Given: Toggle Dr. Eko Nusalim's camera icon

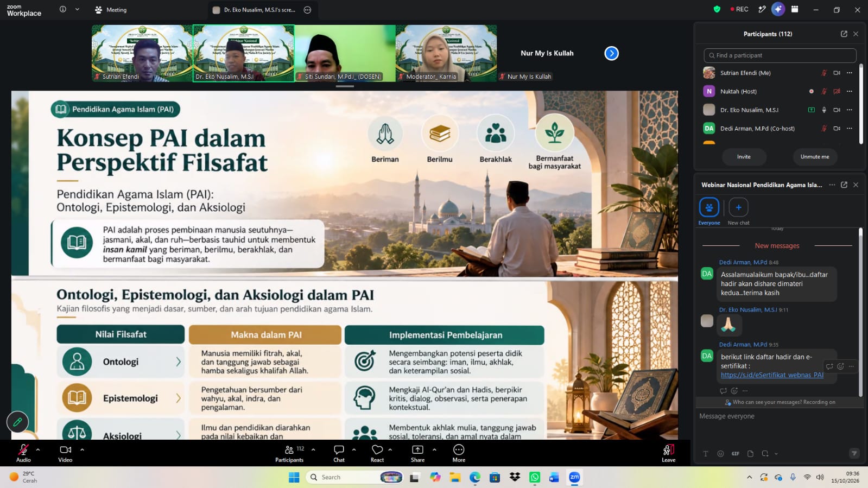Looking at the screenshot, I should pyautogui.click(x=837, y=110).
